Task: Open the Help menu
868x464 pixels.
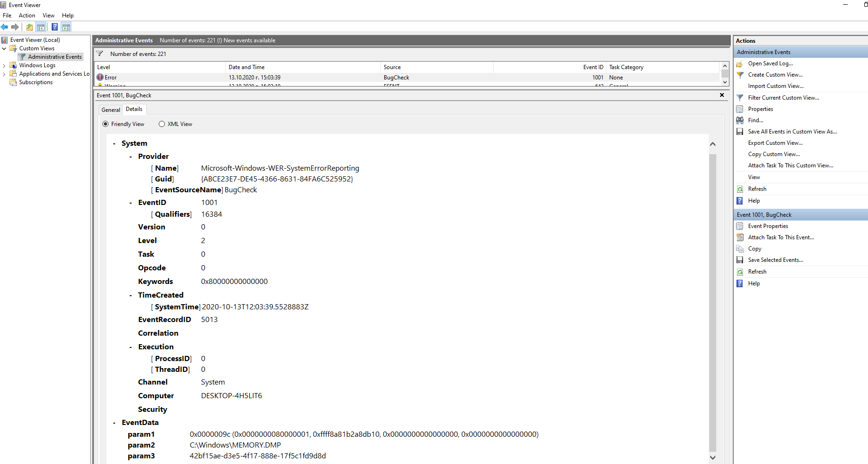Action: tap(68, 16)
